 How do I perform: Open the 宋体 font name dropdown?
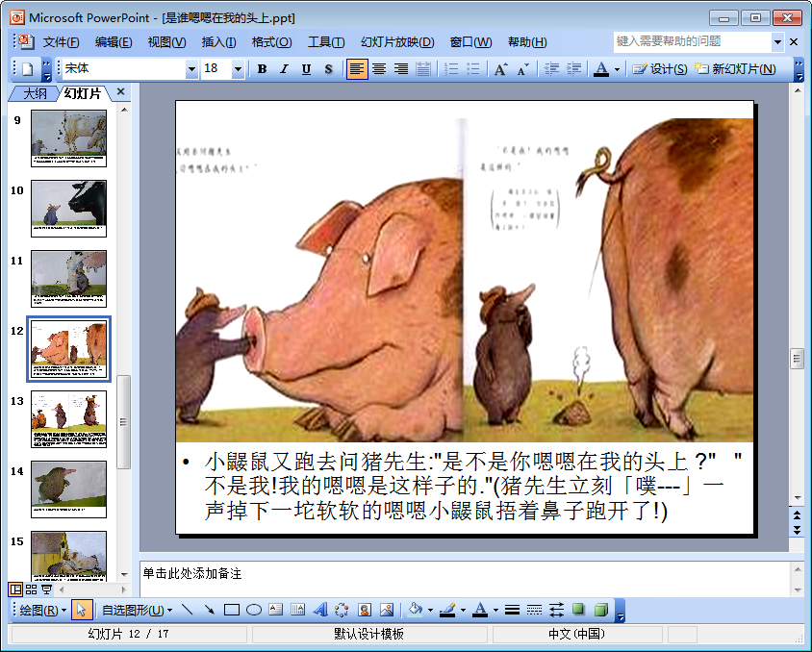tap(191, 69)
